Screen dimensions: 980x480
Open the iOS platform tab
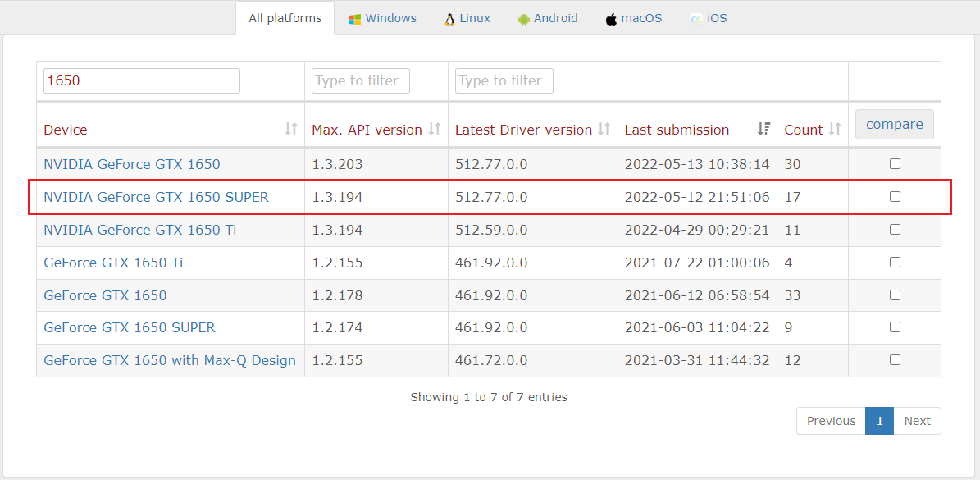point(708,18)
